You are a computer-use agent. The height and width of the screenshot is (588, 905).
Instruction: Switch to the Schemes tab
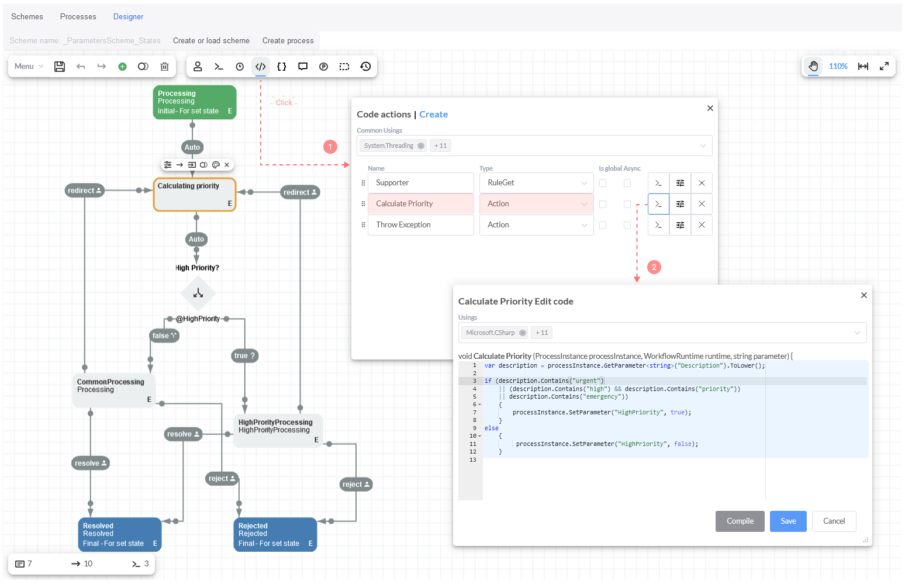[27, 17]
